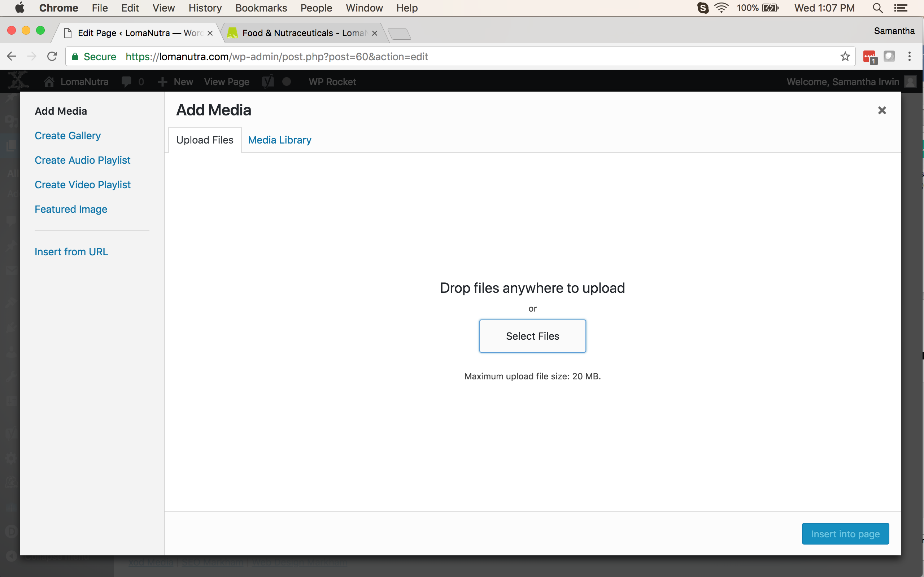Close the Add Media dialog
924x577 pixels.
tap(882, 111)
